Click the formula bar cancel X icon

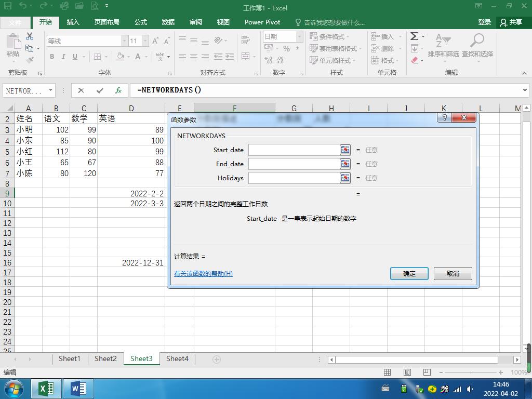(x=81, y=90)
